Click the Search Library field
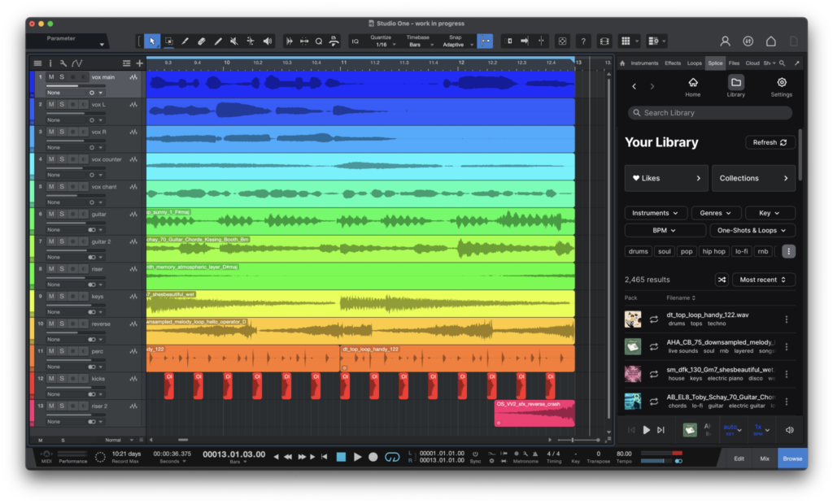The image size is (833, 504). [710, 113]
